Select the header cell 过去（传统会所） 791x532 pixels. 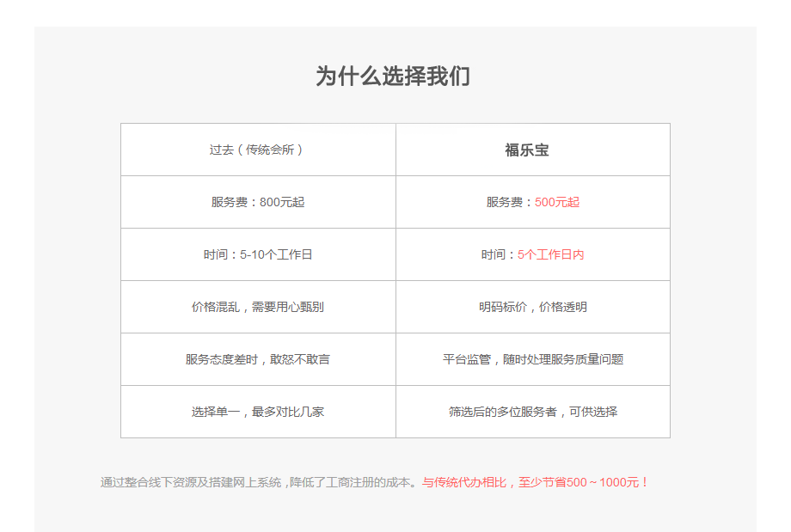click(x=258, y=150)
